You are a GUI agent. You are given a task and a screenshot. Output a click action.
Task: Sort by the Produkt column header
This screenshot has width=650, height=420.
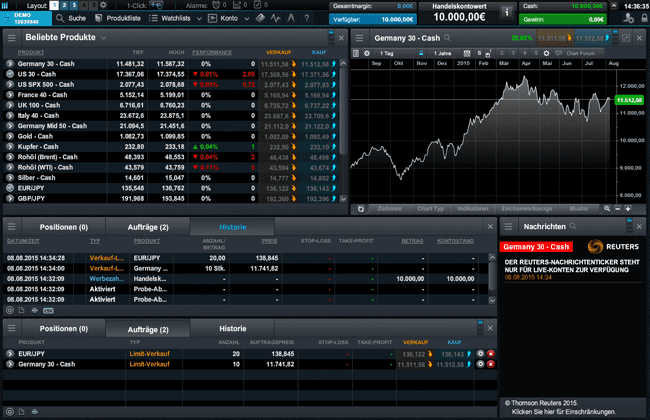pos(31,52)
